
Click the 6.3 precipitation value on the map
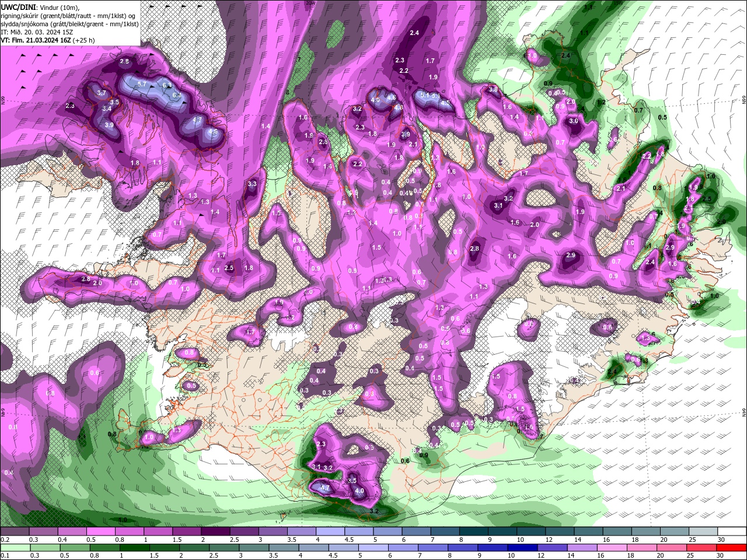point(167,86)
